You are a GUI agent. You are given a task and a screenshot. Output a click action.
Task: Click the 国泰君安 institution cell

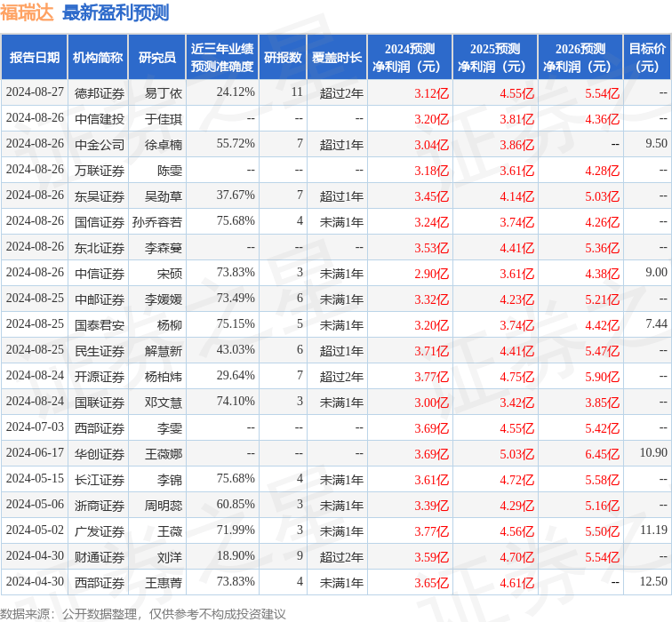(100, 325)
